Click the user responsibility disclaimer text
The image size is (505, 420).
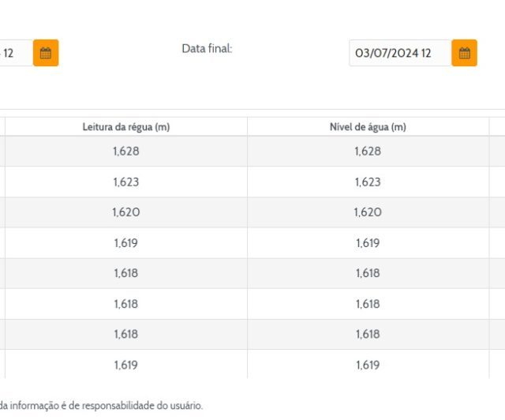tap(101, 406)
